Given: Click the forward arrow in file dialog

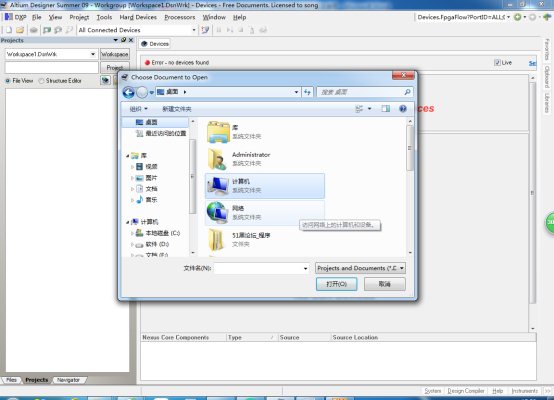Looking at the screenshot, I should 142,92.
